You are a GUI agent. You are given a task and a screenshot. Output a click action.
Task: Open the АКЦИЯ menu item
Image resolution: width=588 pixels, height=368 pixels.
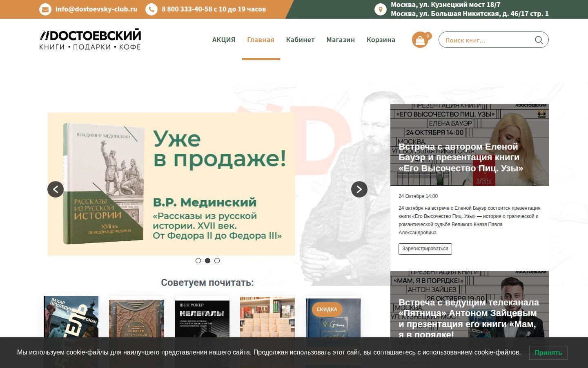[x=224, y=40]
